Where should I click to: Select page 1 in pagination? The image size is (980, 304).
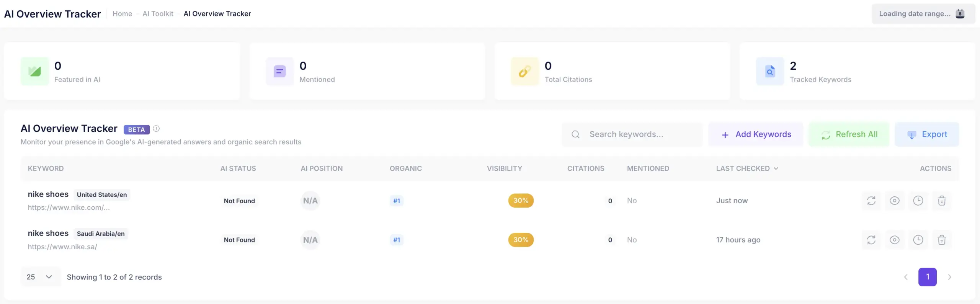(927, 277)
